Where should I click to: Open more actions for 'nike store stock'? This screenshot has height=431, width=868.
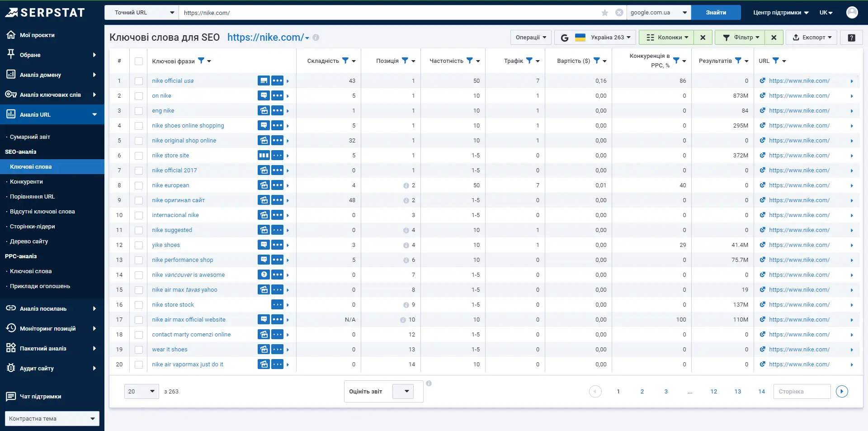click(x=277, y=304)
